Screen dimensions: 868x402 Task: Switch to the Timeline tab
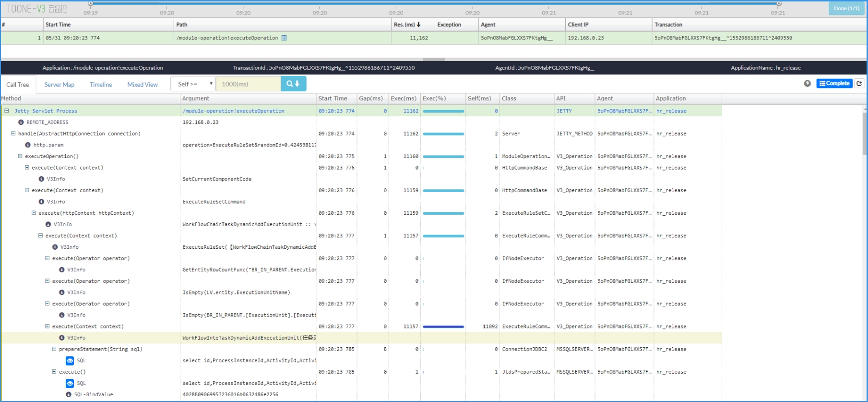pyautogui.click(x=101, y=85)
